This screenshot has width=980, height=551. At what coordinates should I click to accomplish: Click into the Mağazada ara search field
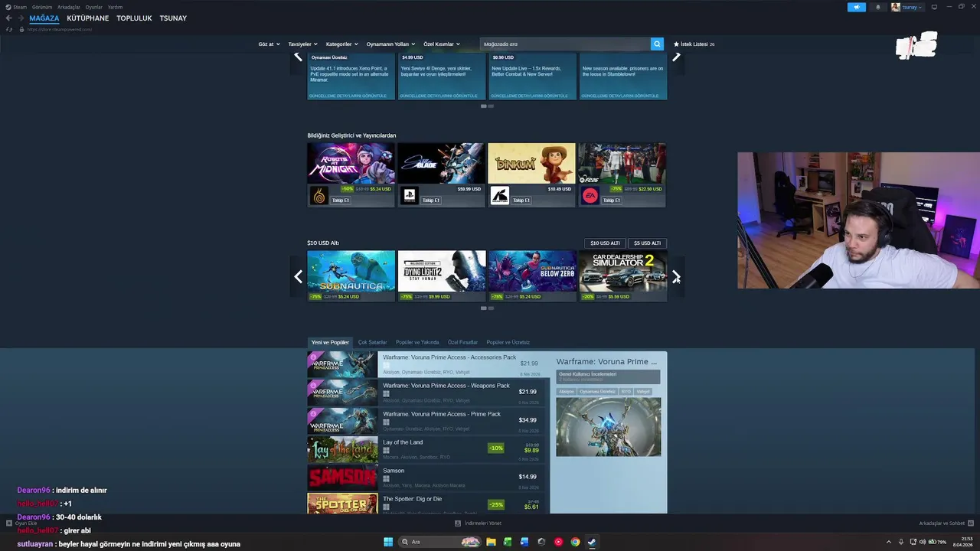point(565,44)
